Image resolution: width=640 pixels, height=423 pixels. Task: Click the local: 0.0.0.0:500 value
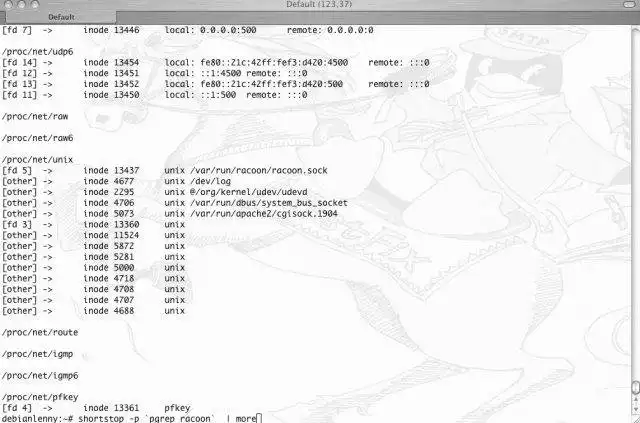tap(210, 30)
